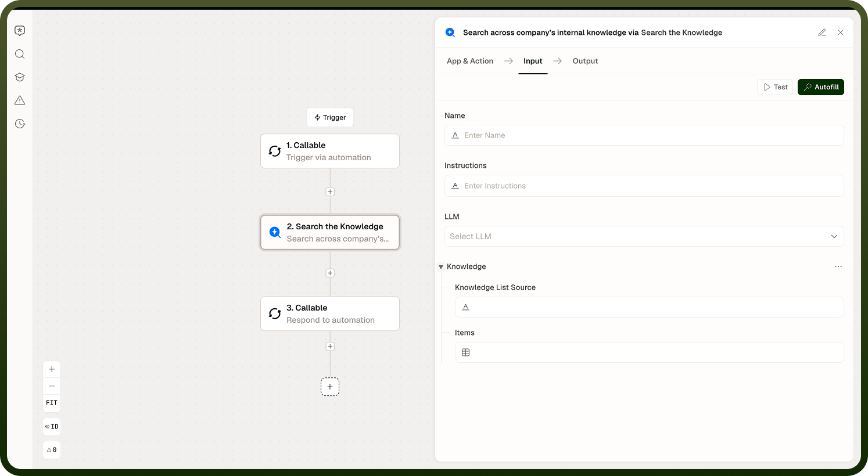The width and height of the screenshot is (868, 476).
Task: Open the Knowledge section three-dot menu
Action: [838, 266]
